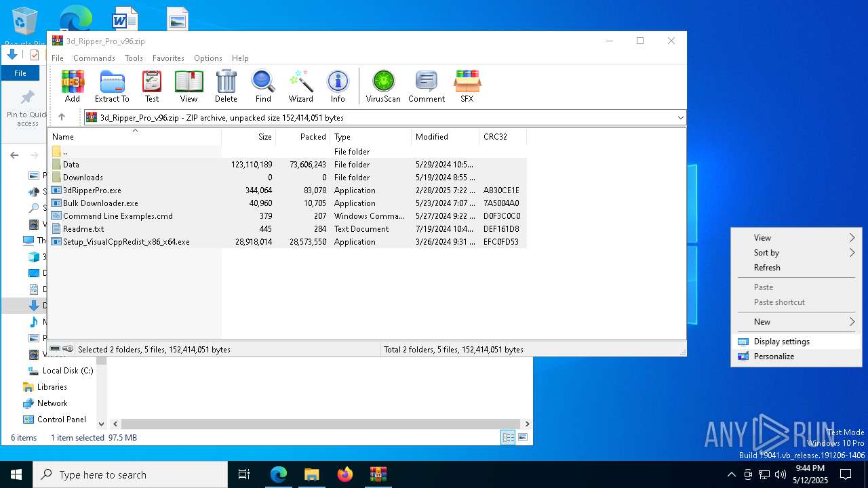Open the Help menu

point(240,58)
